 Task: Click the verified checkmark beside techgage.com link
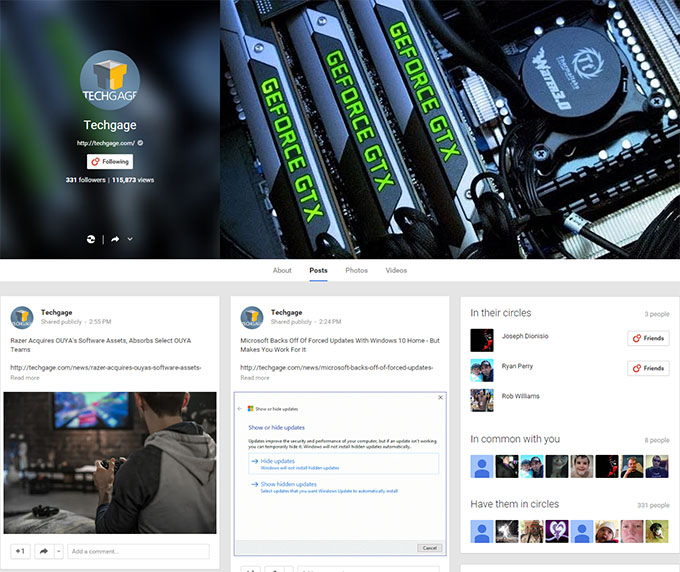(141, 143)
